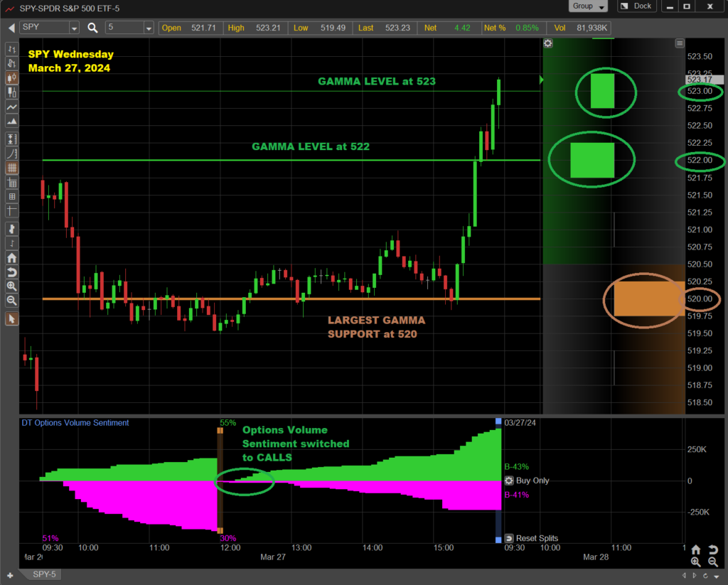
Task: Select the candlestick chart type icon
Action: point(11,78)
